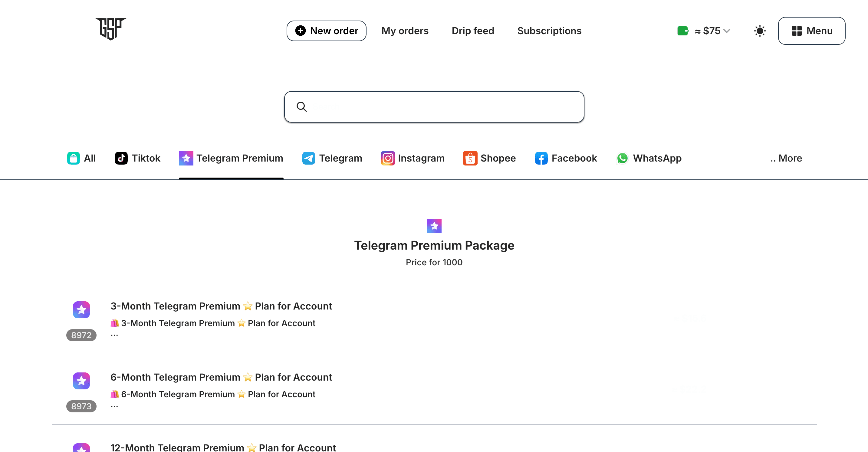Viewport: 868px width, 452px height.
Task: Click the star icon of service 8972
Action: [x=81, y=310]
